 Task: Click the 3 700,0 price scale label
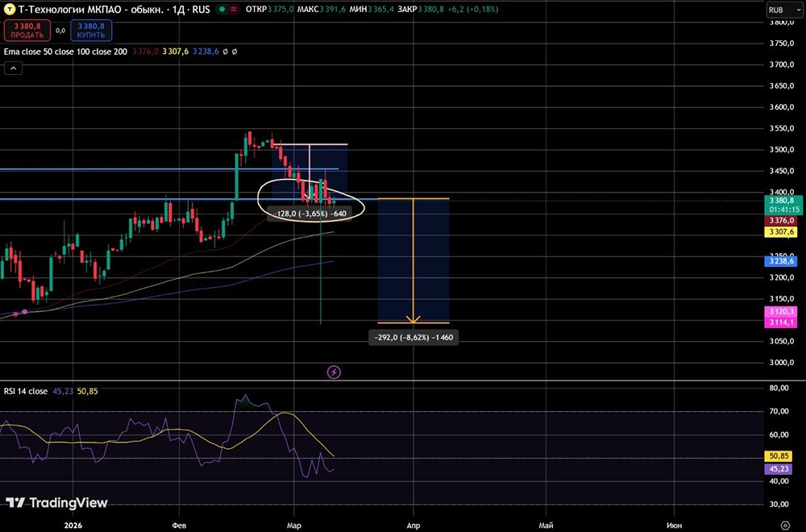tap(782, 64)
